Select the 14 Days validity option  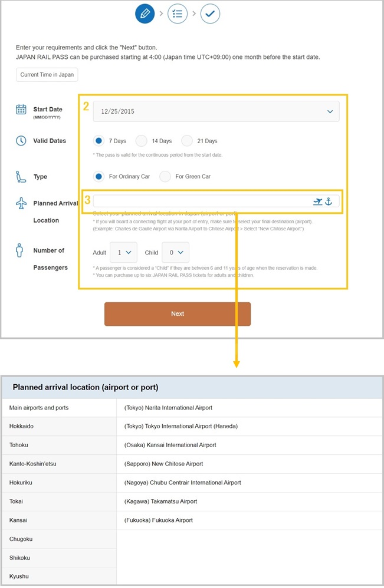click(x=142, y=141)
